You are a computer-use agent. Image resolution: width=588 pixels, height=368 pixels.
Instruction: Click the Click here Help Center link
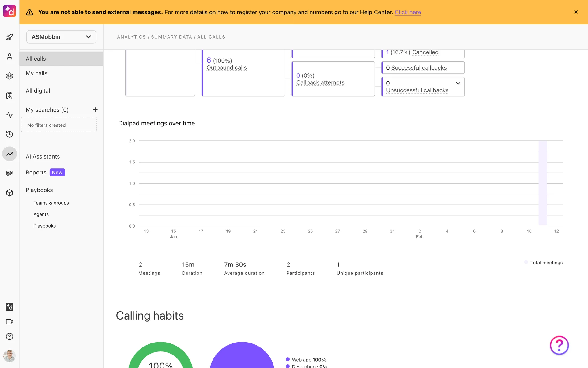[408, 12]
